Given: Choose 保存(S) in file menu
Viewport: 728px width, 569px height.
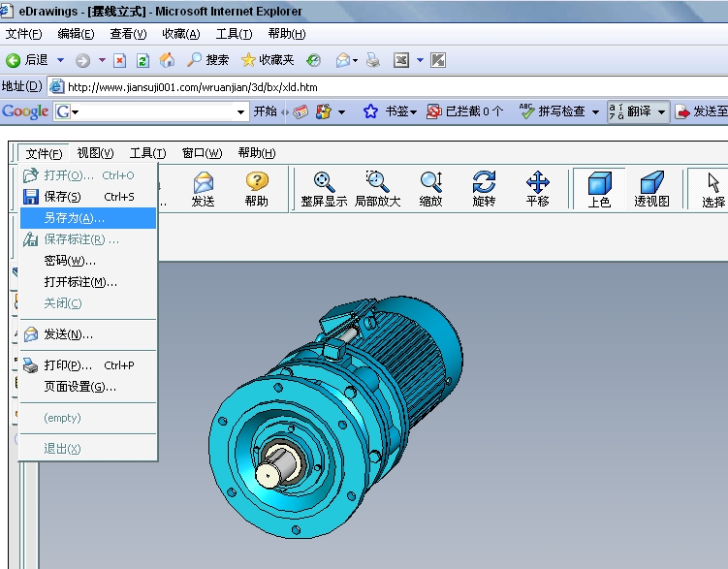Looking at the screenshot, I should [88, 197].
